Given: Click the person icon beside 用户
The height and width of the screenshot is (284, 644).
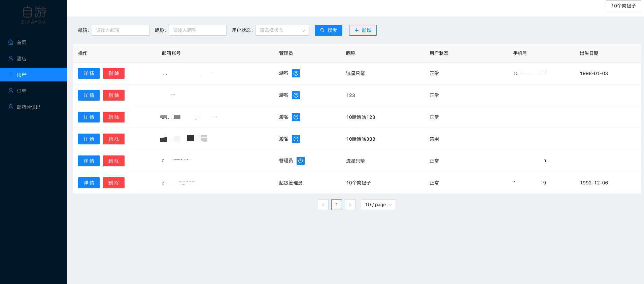Looking at the screenshot, I should click(x=11, y=74).
